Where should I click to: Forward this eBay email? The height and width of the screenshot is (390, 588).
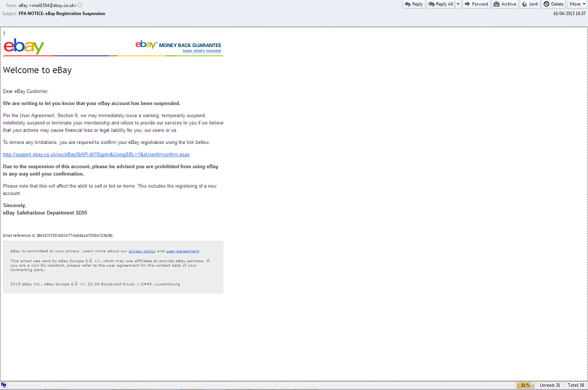click(476, 4)
